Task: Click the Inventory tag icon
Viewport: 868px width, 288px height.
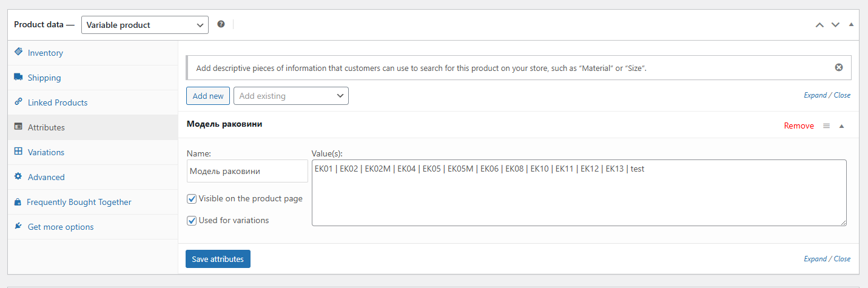Action: (x=18, y=52)
